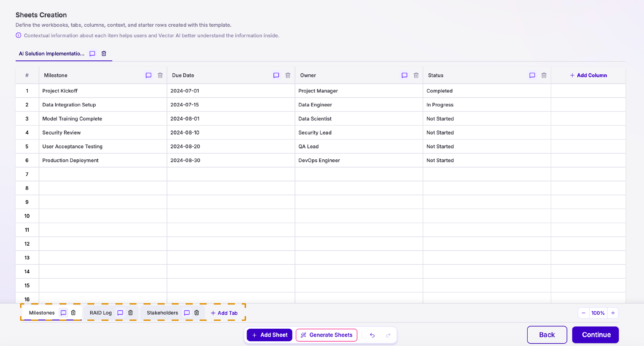Select the Project Kickoff cell

103,91
